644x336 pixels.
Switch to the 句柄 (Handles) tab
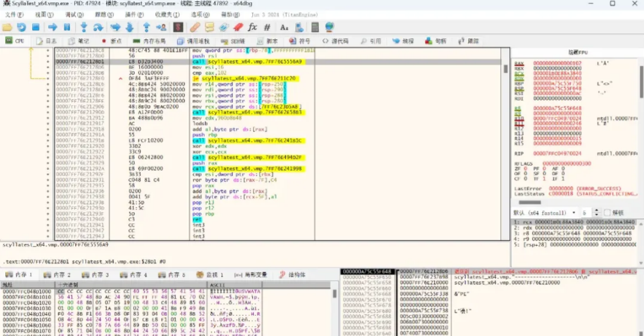[436, 41]
